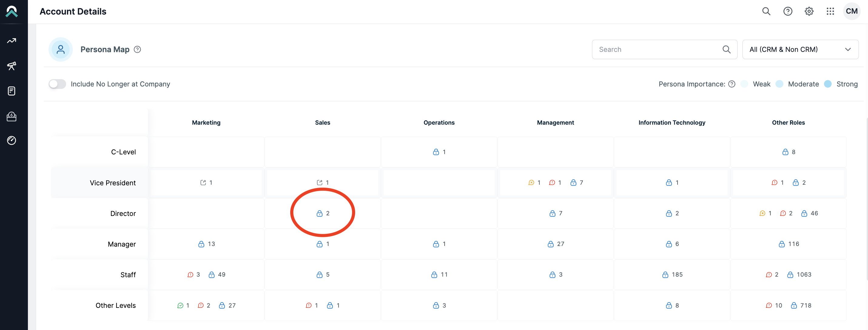The width and height of the screenshot is (868, 330).
Task: Click red alert icon in Other Levels Sales
Action: [309, 306]
